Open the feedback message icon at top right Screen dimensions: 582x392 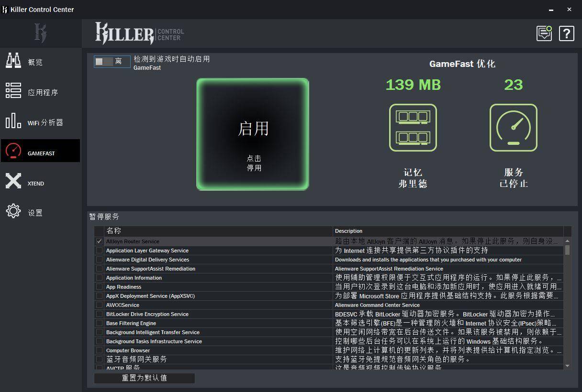544,33
